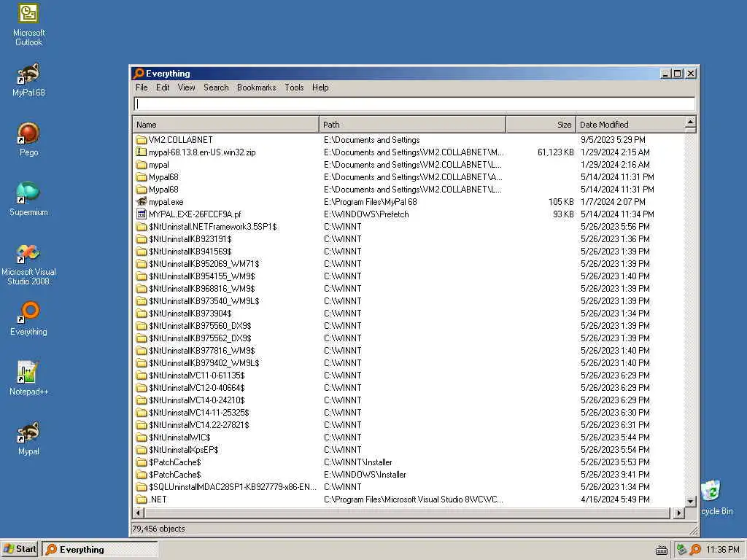Click the Everything tray icon
747x560 pixels.
click(x=695, y=550)
